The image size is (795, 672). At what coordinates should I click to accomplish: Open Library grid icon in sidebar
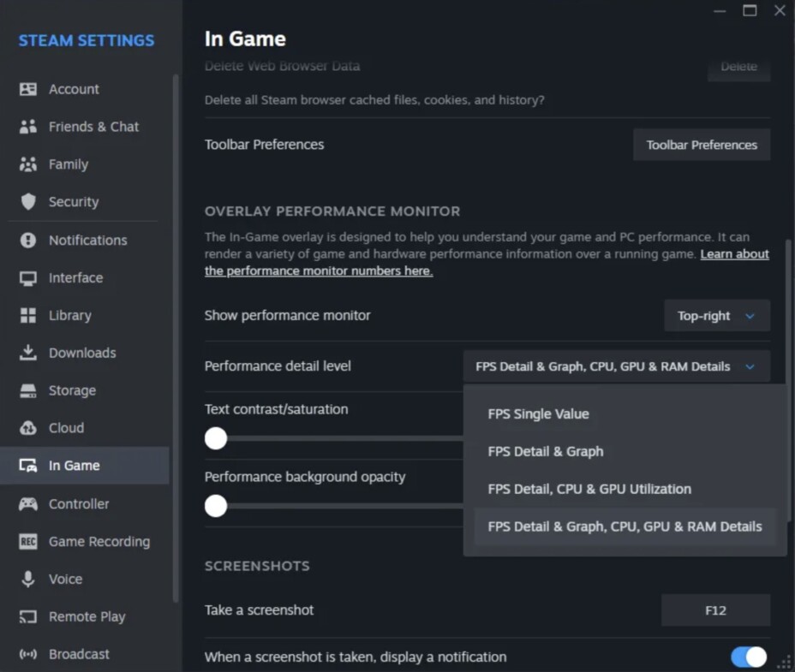[28, 315]
